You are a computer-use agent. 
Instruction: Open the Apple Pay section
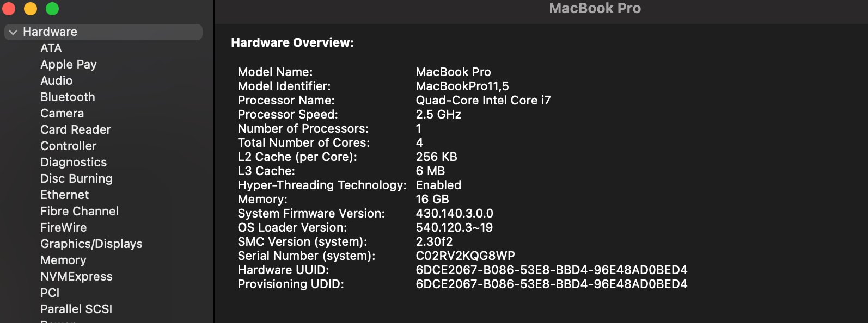click(x=69, y=65)
